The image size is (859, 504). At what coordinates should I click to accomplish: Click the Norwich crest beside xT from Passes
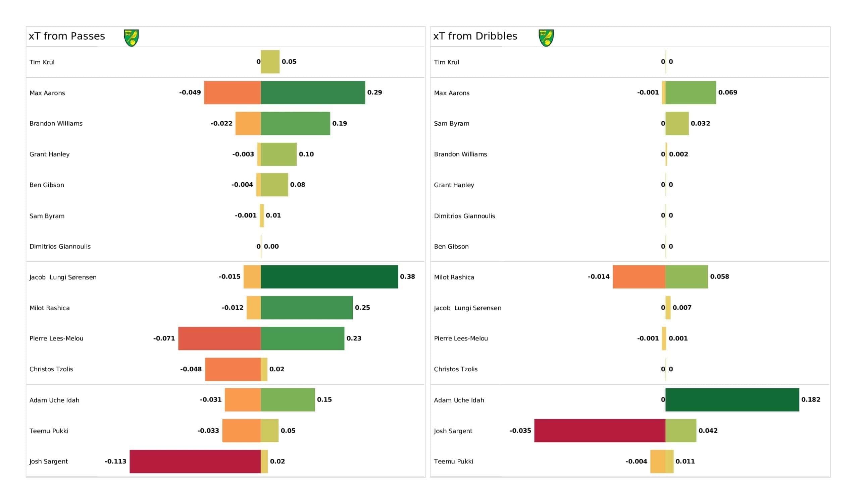tap(131, 38)
